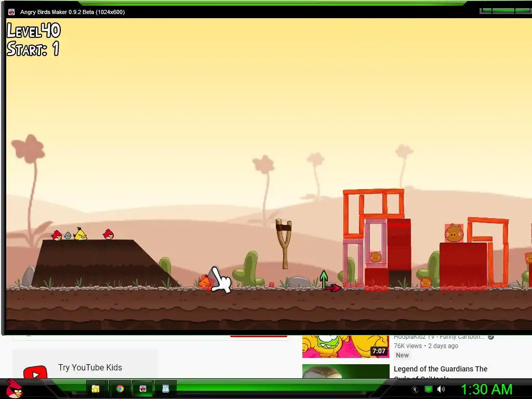The image size is (532, 399).
Task: Select the leftmost red bird on the hill
Action: (x=57, y=235)
